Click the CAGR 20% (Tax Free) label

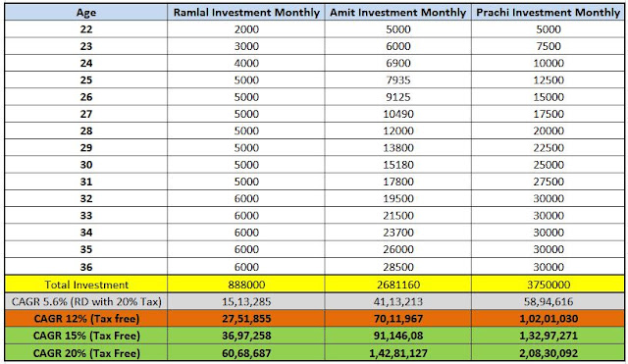(x=86, y=353)
